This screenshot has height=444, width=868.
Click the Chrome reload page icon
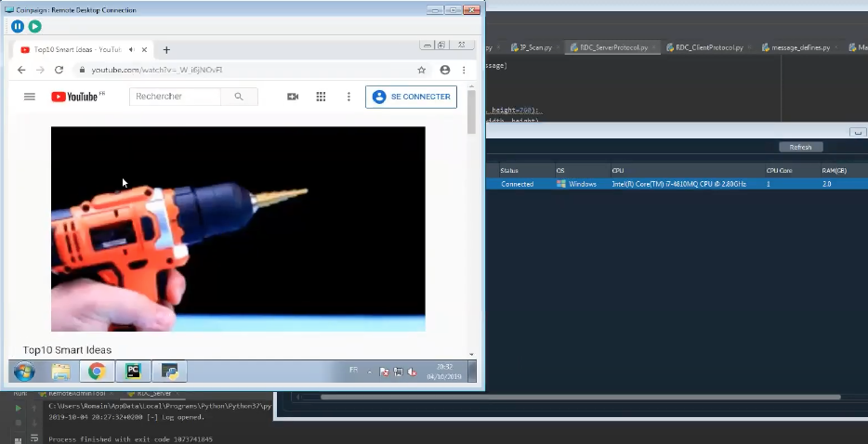(59, 70)
